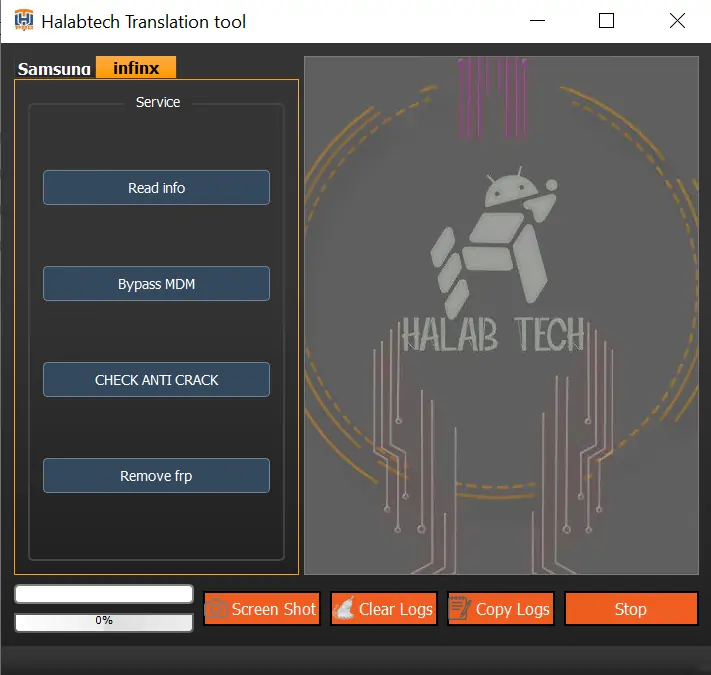Viewport: 711px width, 675px height.
Task: Click the empty upper progress bar
Action: click(104, 594)
